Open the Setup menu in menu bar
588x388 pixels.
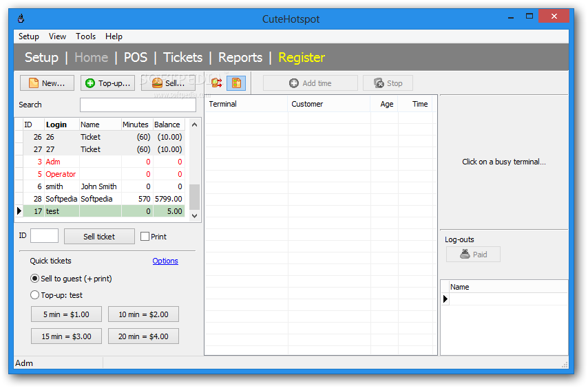(x=29, y=36)
